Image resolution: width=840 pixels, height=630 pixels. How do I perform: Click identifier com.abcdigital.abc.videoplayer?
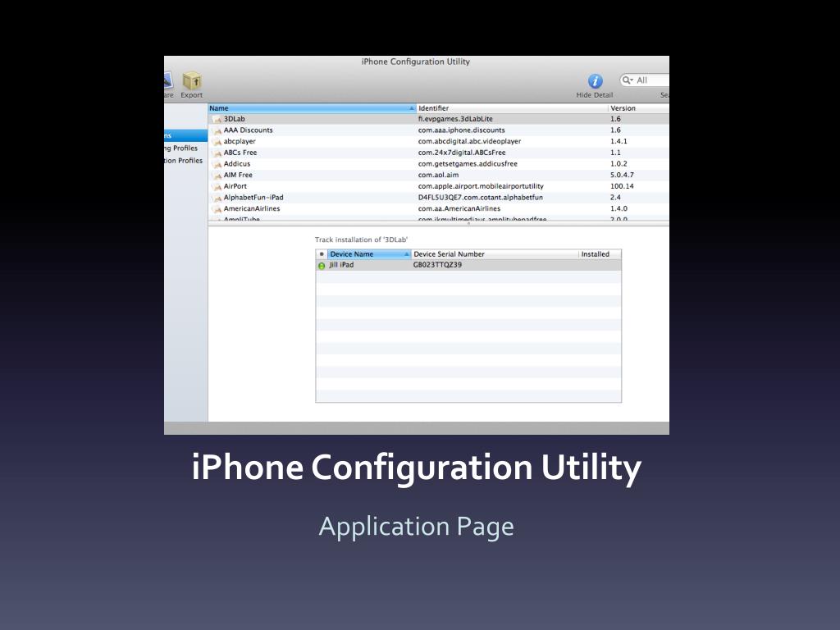469,141
